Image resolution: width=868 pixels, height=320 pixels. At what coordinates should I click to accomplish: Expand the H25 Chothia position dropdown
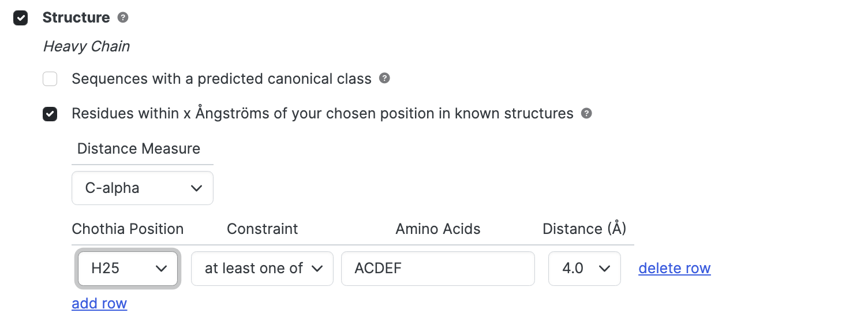(x=128, y=268)
